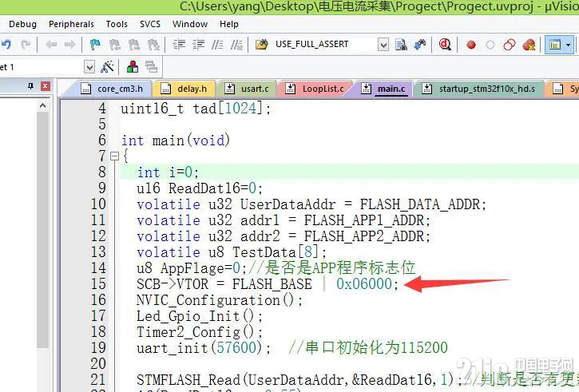Enable or disable breakpoint hollow circle icon
Screen dimensions: 579x392
(x=490, y=45)
